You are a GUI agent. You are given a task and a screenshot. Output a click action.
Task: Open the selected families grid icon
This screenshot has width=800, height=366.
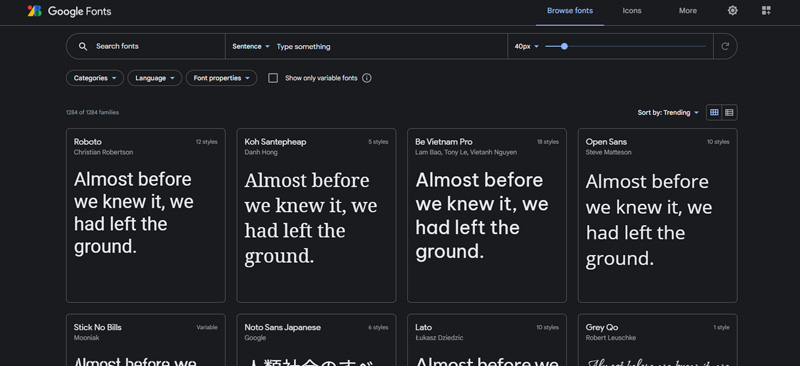766,11
